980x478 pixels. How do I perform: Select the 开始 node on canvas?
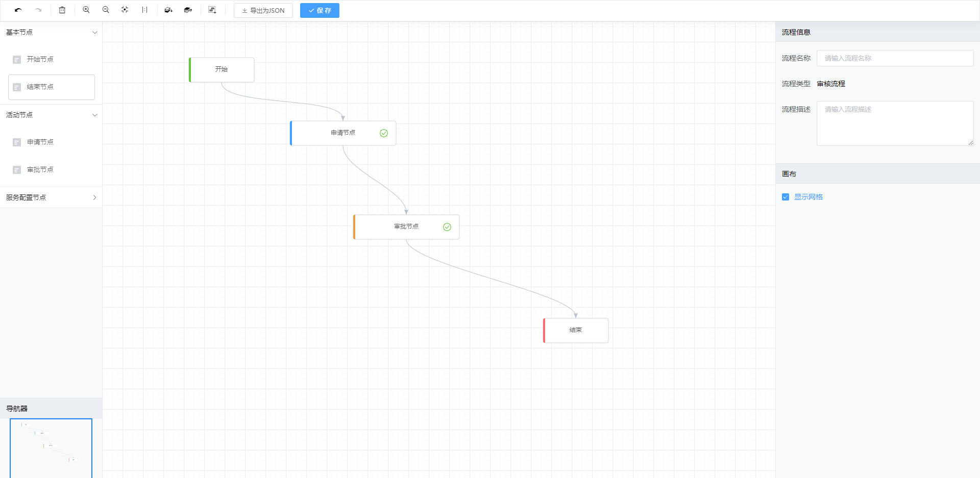point(222,70)
